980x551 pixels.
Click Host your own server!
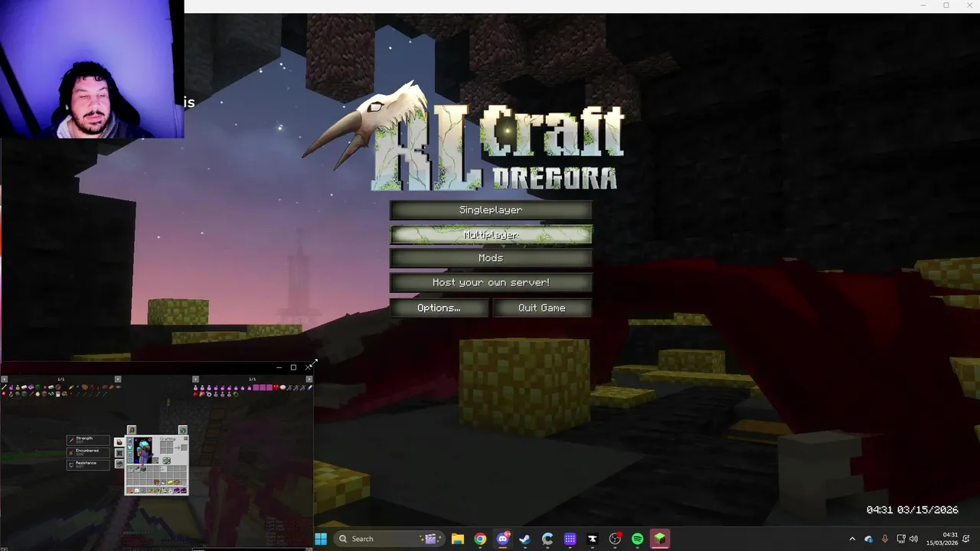[x=491, y=282]
